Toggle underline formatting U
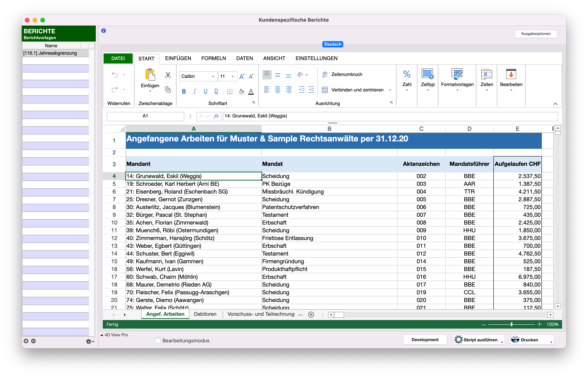This screenshot has height=377, width=588. pyautogui.click(x=205, y=91)
